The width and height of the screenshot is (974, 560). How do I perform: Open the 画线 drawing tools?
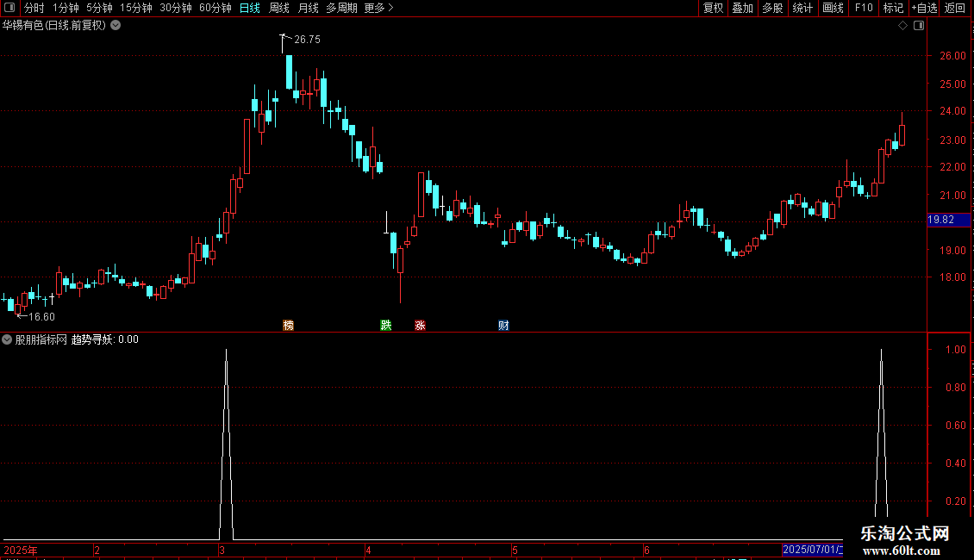(833, 8)
